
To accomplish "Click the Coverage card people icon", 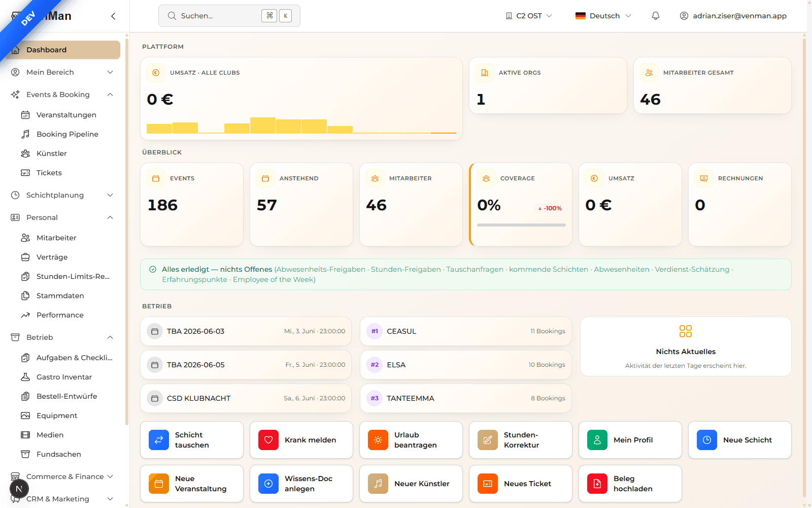I will [x=486, y=178].
